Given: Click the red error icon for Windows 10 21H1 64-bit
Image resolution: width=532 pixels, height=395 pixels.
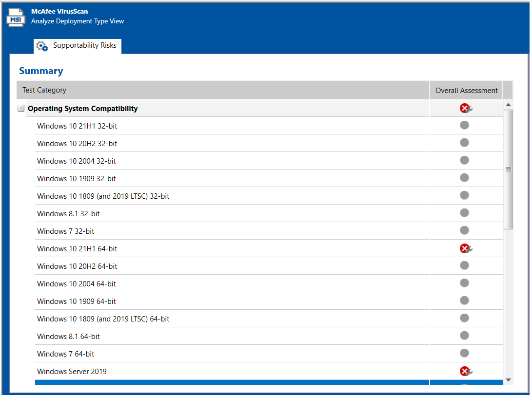Looking at the screenshot, I should tap(466, 248).
